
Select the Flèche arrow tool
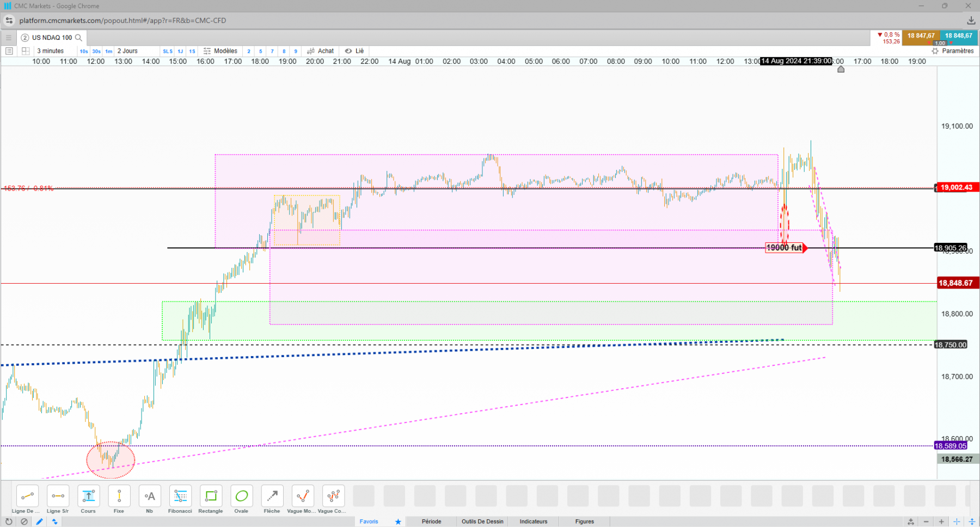272,496
